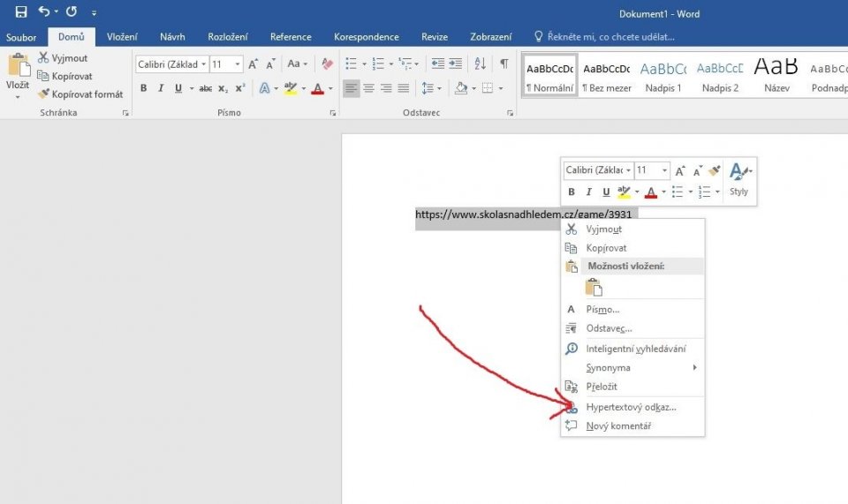Screen dimensions: 848x504
Task: Switch to the Reference tab
Action: (x=291, y=37)
